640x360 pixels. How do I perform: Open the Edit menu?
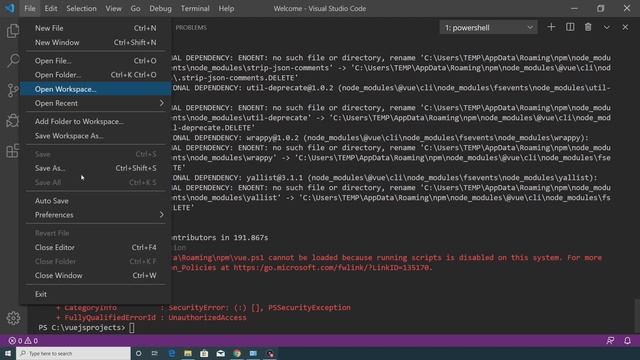coord(51,8)
